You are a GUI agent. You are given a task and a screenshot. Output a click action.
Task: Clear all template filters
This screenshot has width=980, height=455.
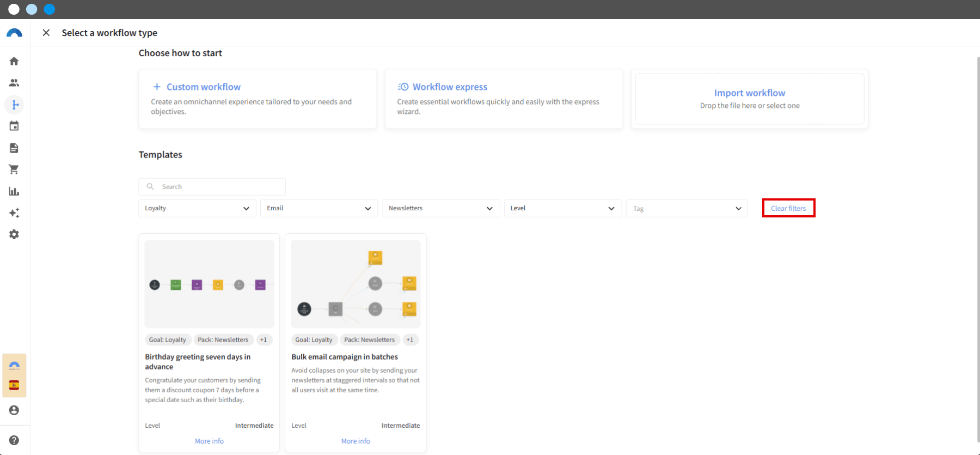coord(788,208)
